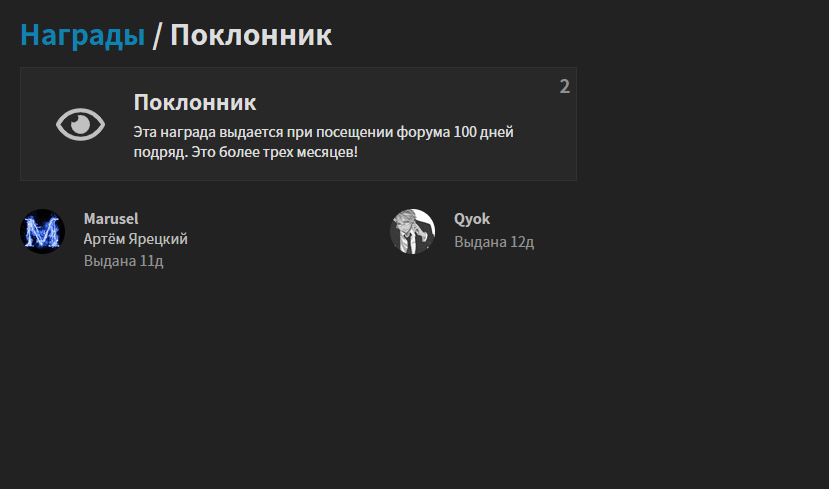
Task: Click the slash separator in the breadcrumb heading
Action: (x=157, y=35)
